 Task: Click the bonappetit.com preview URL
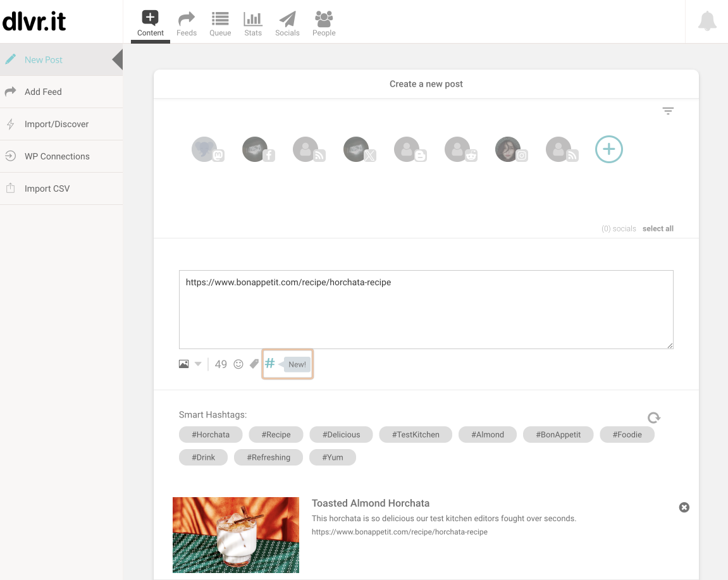coord(399,532)
